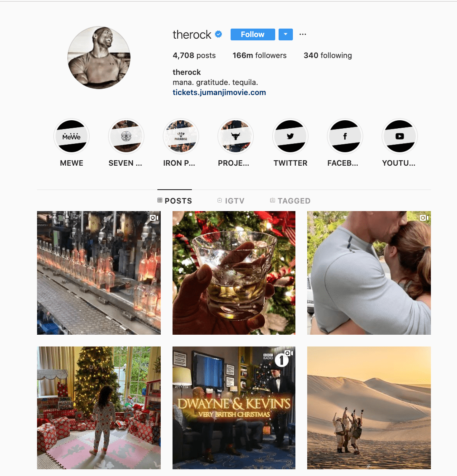This screenshot has width=457, height=476.
Task: Switch to the IGTV tab
Action: pos(231,201)
